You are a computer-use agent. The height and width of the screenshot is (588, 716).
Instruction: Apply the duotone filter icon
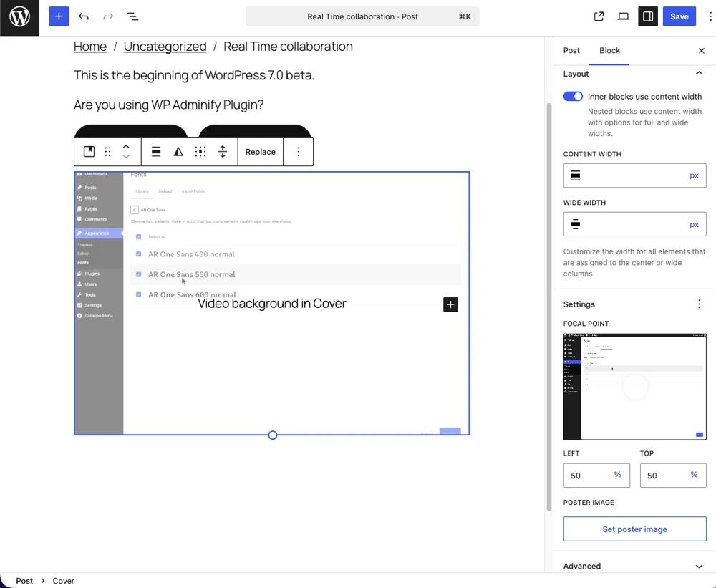[x=178, y=151]
